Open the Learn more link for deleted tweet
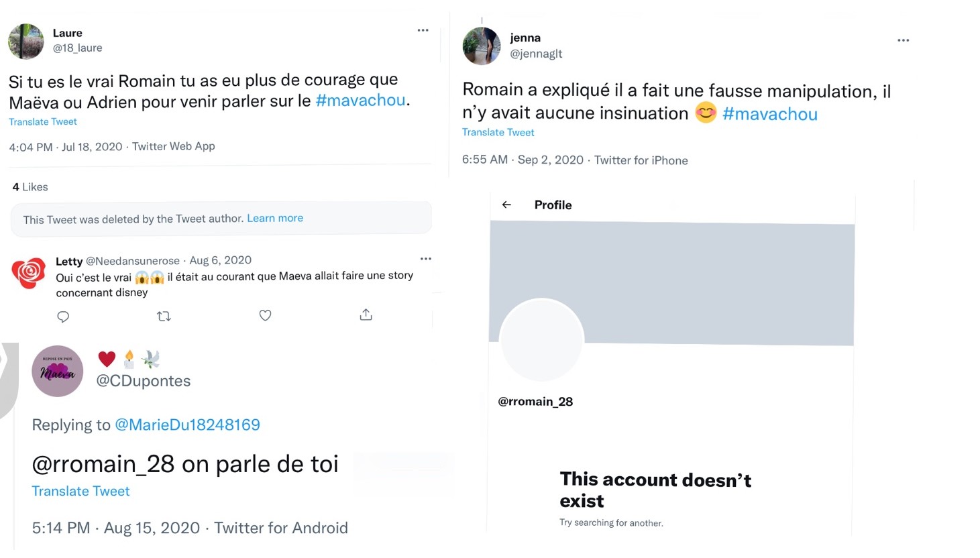The height and width of the screenshot is (558, 980). click(x=275, y=218)
